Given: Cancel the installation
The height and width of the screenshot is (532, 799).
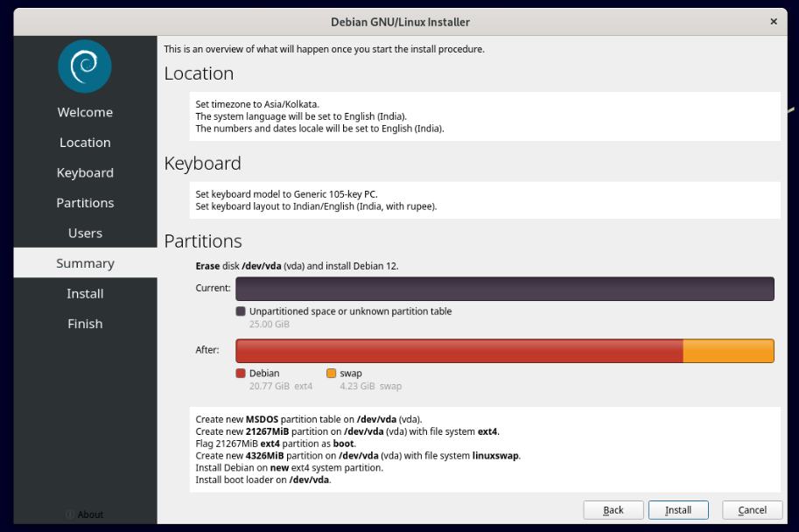Looking at the screenshot, I should click(x=752, y=510).
